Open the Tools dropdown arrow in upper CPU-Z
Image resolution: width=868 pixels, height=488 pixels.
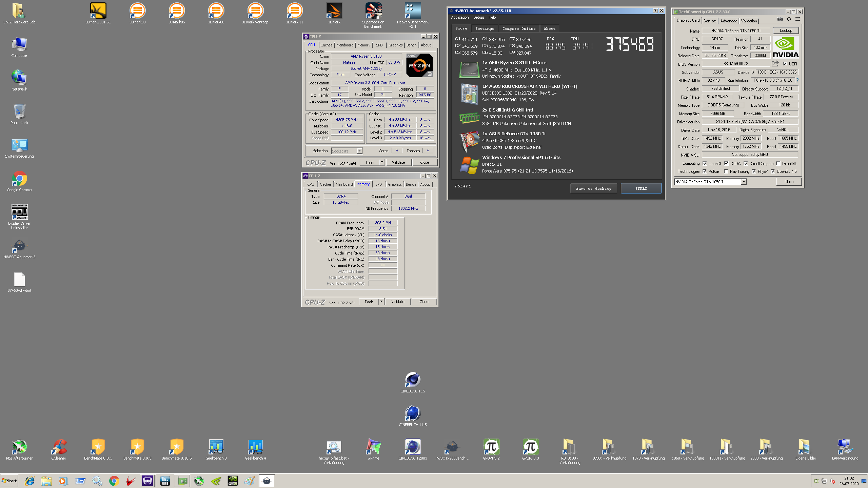[x=382, y=162]
